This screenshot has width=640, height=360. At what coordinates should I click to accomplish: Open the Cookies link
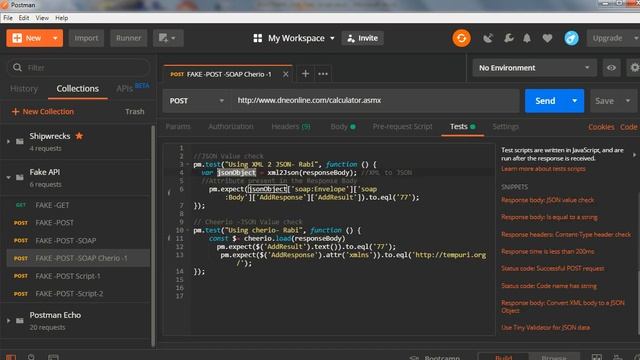click(x=601, y=127)
